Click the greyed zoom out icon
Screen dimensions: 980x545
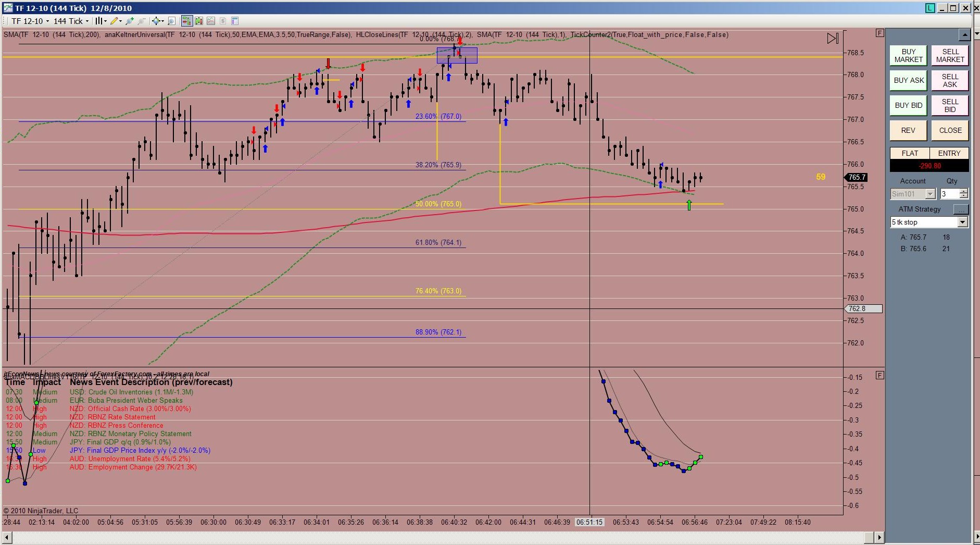[141, 21]
